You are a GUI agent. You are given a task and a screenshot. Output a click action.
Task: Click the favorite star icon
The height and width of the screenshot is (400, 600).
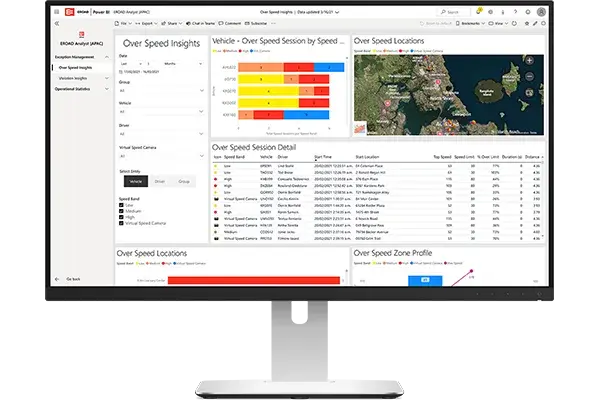(x=527, y=23)
